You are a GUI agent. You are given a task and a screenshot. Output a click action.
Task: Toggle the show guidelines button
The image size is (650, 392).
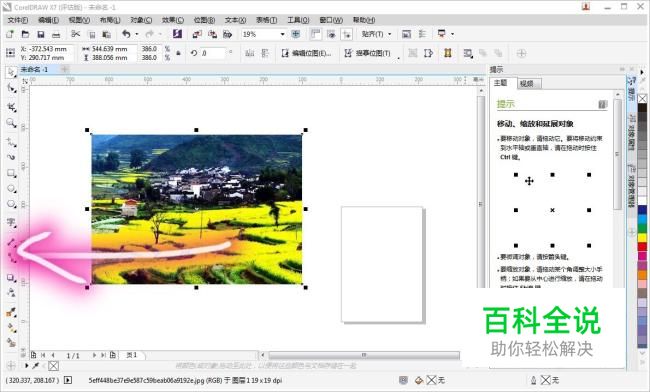[x=347, y=34]
